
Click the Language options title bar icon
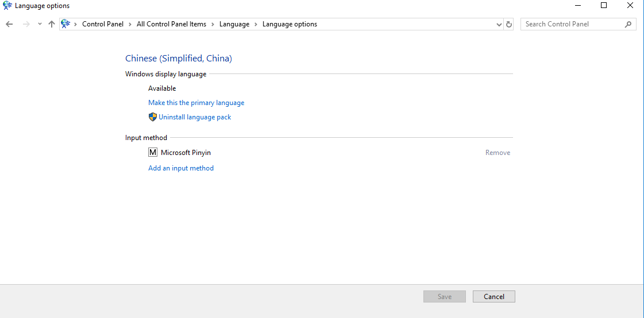coord(8,6)
